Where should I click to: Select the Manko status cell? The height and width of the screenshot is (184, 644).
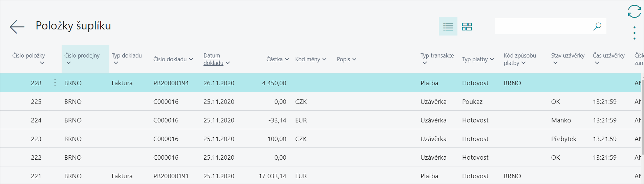(x=561, y=120)
